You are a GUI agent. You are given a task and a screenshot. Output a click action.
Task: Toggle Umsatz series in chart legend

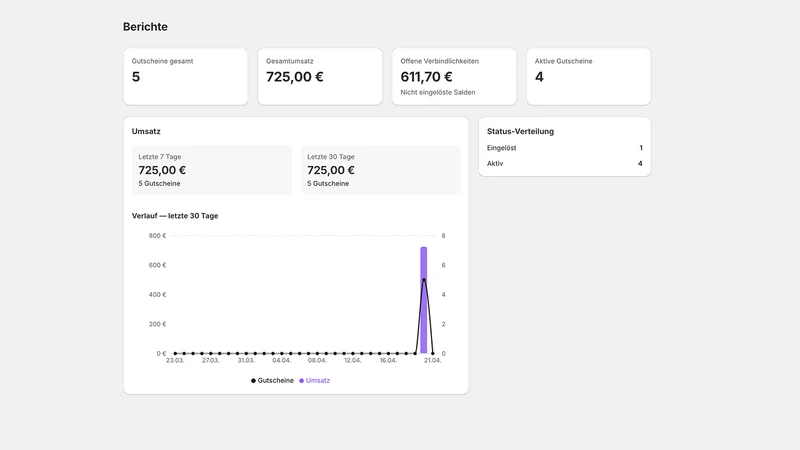(315, 381)
